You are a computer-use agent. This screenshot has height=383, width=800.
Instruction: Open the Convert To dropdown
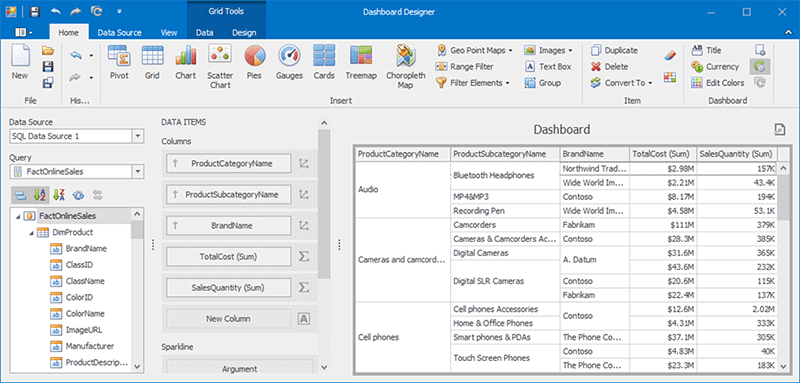click(650, 83)
